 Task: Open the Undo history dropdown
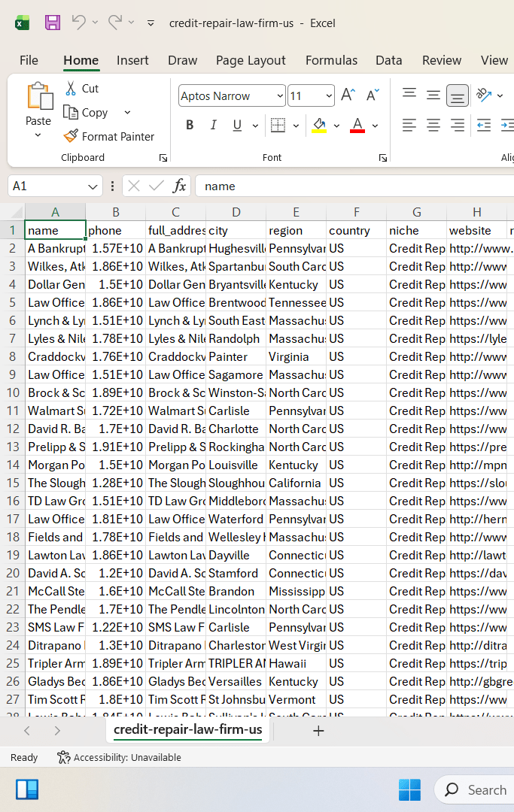(x=95, y=23)
